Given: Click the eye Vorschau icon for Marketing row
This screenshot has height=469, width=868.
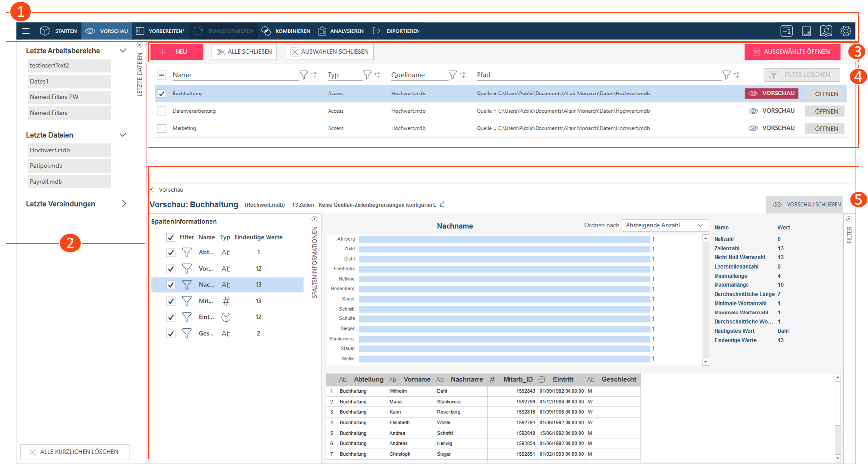Looking at the screenshot, I should pos(753,128).
